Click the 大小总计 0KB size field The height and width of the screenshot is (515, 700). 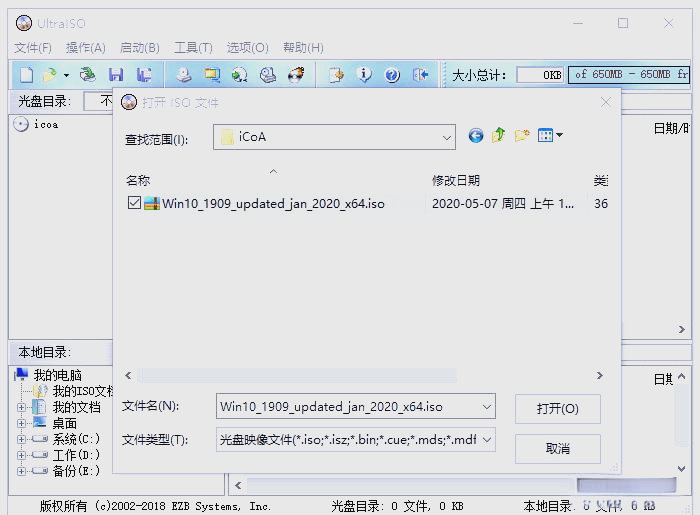point(541,75)
